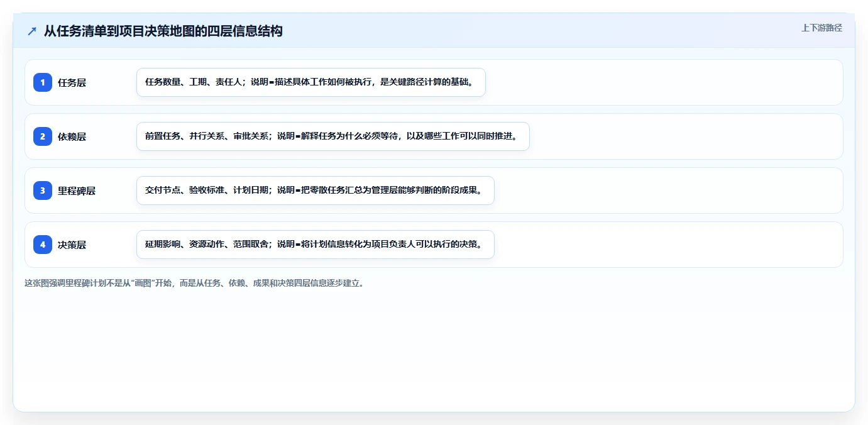Open the box starting 任务数量、工期、责任人
This screenshot has height=425, width=868.
tap(311, 82)
